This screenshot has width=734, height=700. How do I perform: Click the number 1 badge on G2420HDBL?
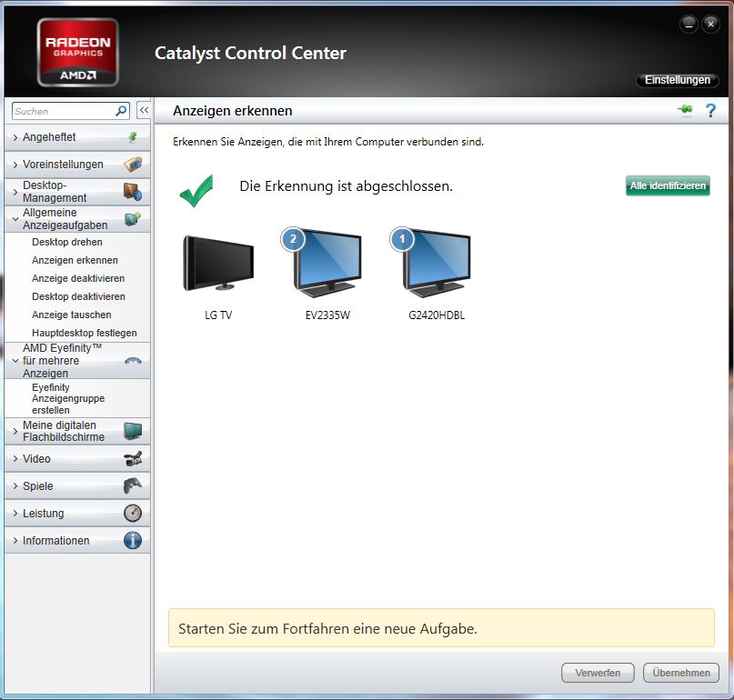[402, 239]
